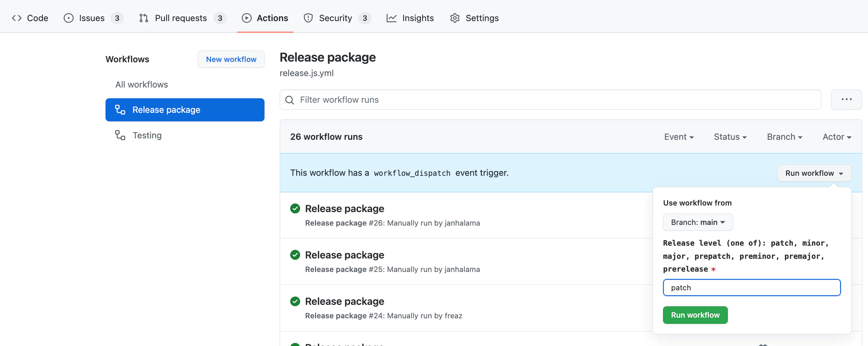Click the Insights graph icon
This screenshot has width=868, height=346.
[391, 18]
